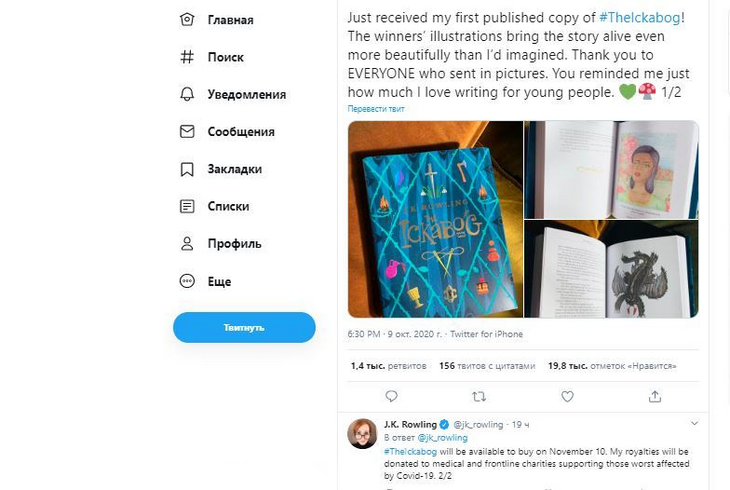The width and height of the screenshot is (730, 490).
Task: Click J.K. Rowling's profile avatar
Action: [362, 434]
